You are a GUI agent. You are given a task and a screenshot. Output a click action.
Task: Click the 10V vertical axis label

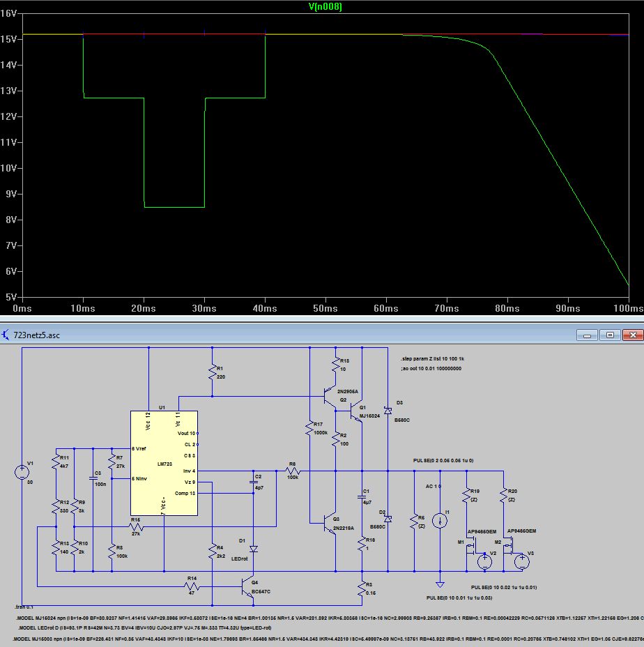[x=8, y=168]
